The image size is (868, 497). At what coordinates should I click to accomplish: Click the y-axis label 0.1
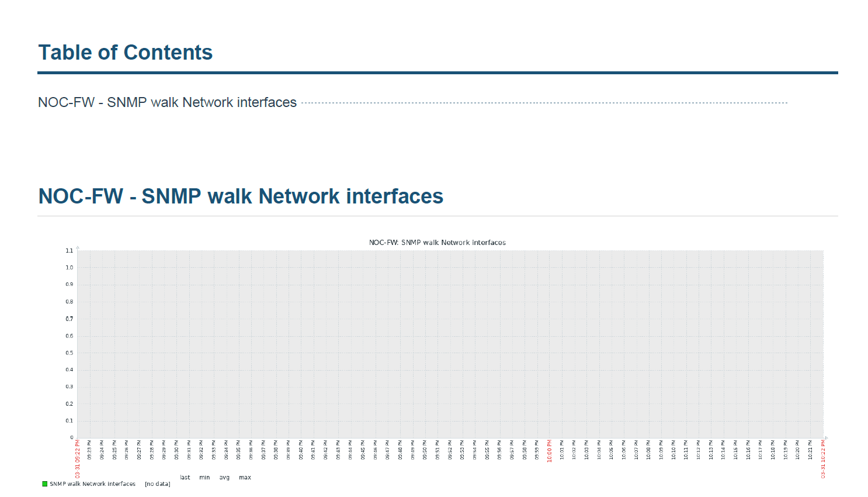70,421
